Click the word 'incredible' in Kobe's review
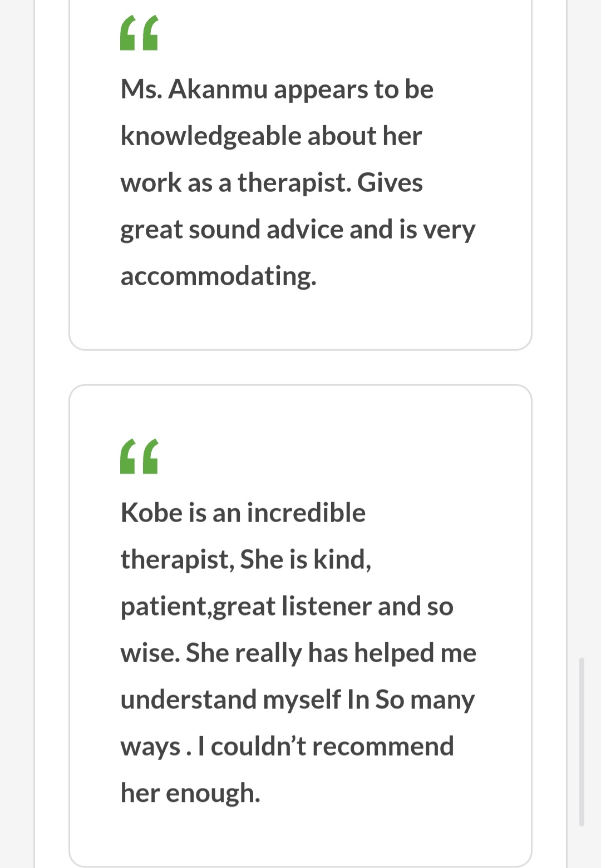Screen dimensions: 601x868 click(x=306, y=513)
